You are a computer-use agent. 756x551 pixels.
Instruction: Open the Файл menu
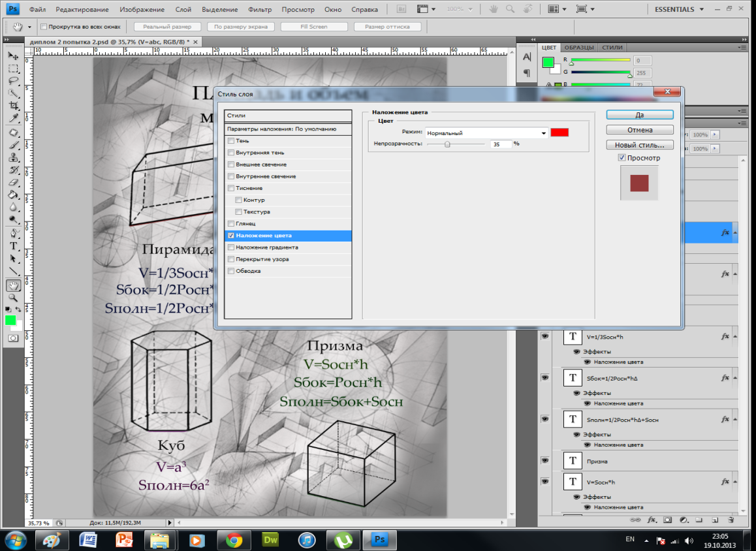tap(37, 9)
